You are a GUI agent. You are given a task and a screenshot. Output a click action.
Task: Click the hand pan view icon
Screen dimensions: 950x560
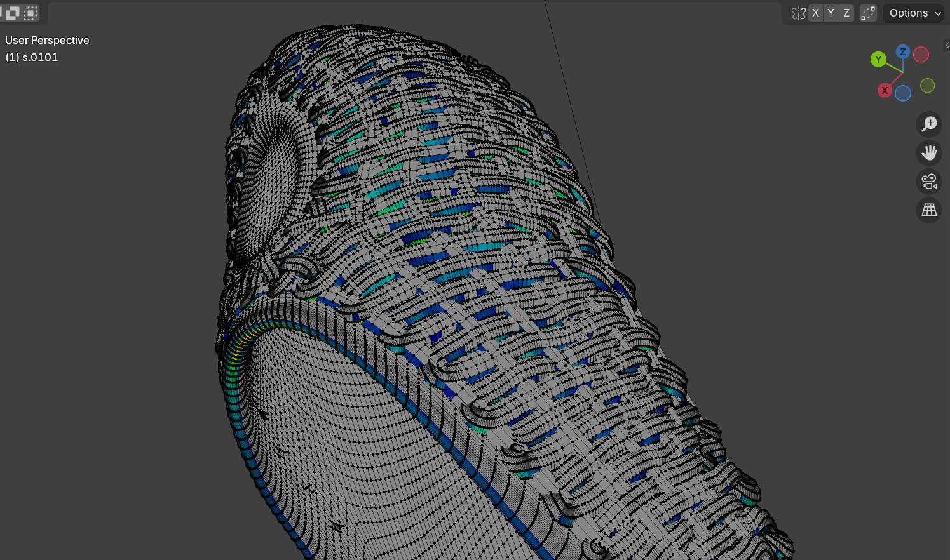929,152
